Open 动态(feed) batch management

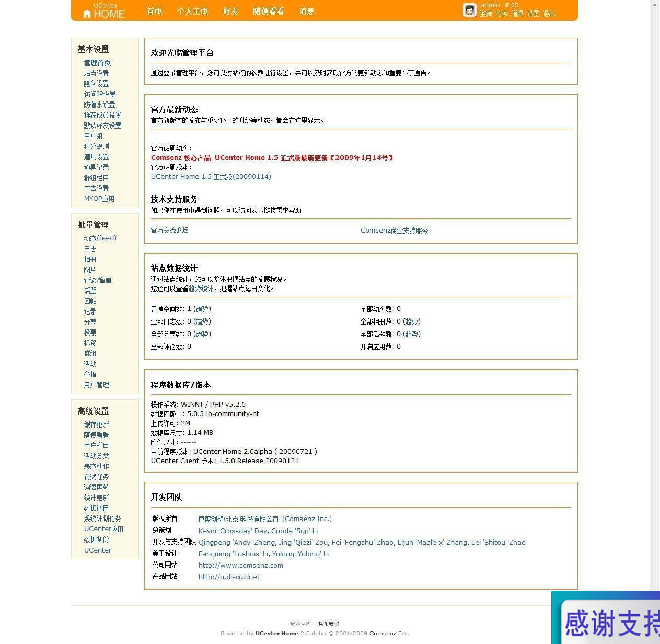tap(100, 238)
